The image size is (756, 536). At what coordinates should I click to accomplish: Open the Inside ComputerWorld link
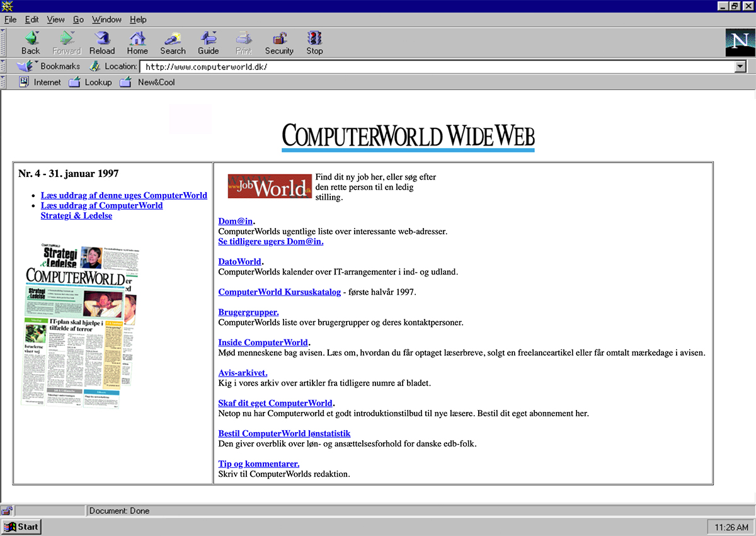click(x=263, y=342)
